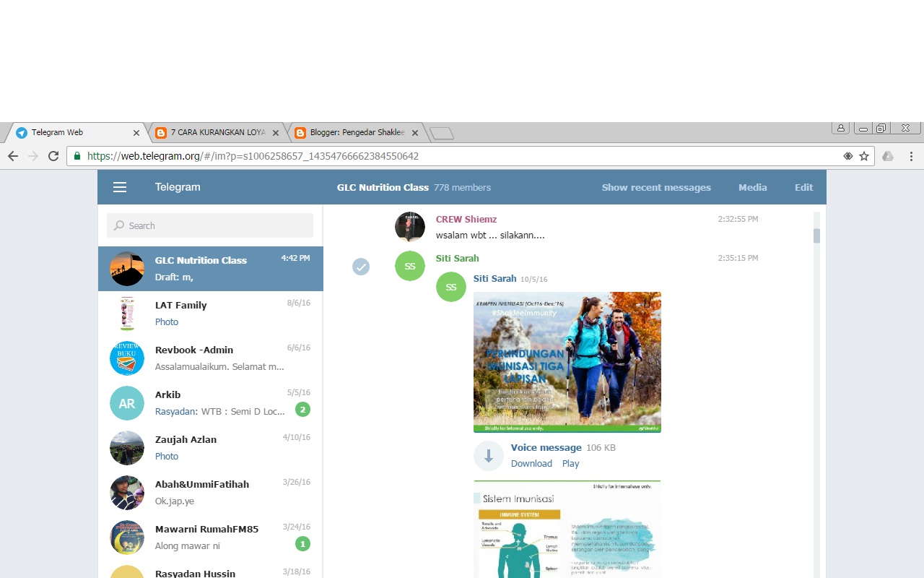Click the "Draft: m," preview text
The width and height of the screenshot is (924, 578).
(174, 277)
